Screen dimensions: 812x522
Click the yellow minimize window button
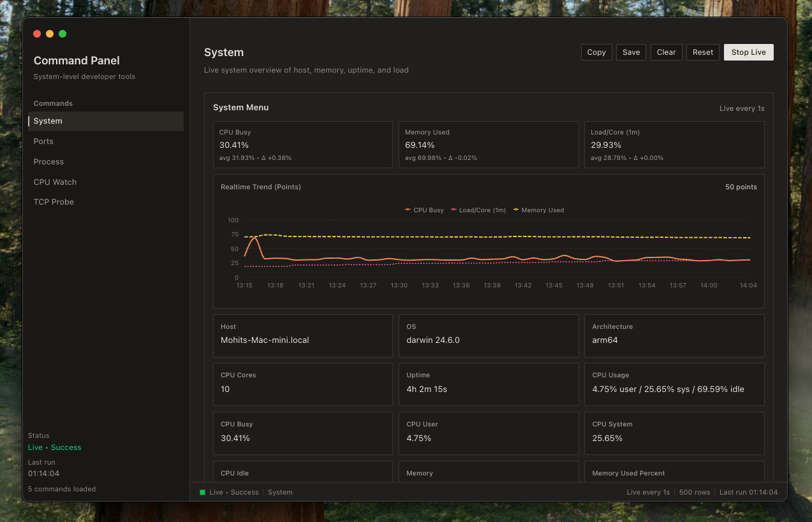50,34
